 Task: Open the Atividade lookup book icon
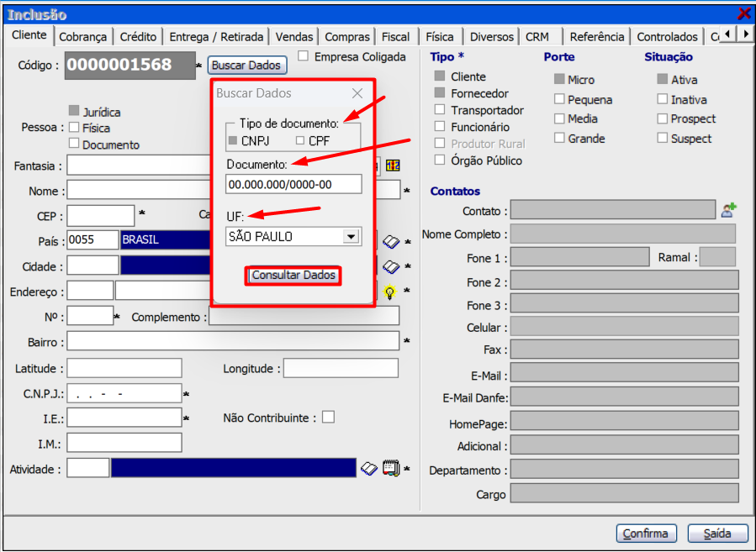(368, 469)
